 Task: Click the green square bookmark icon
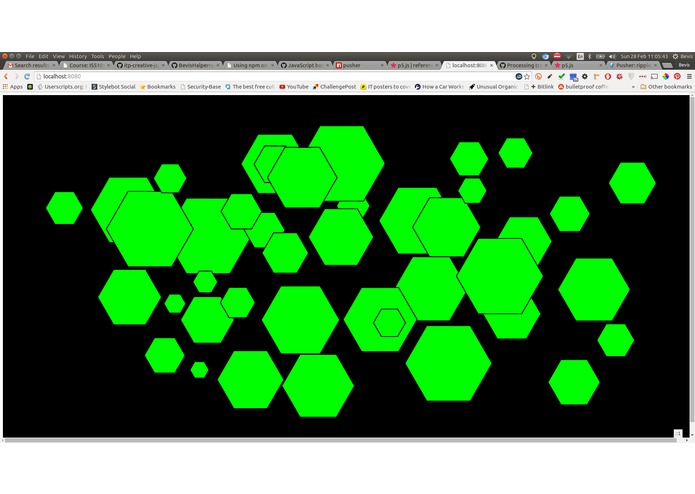(30, 87)
